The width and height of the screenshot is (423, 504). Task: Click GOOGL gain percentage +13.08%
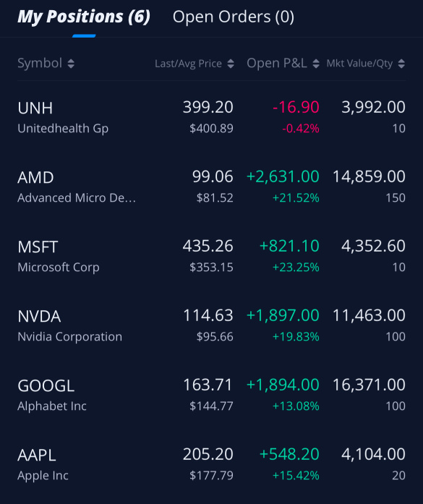pos(296,406)
